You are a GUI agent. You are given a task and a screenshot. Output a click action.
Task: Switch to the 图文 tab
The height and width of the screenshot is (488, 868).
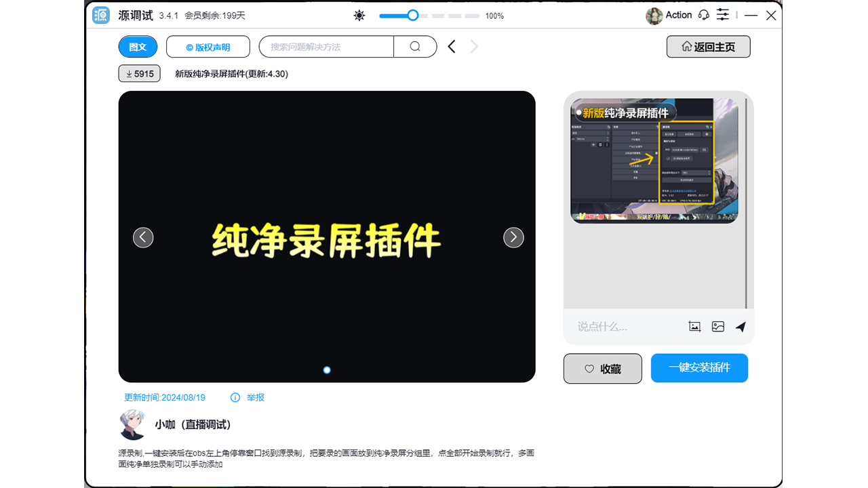tap(138, 47)
